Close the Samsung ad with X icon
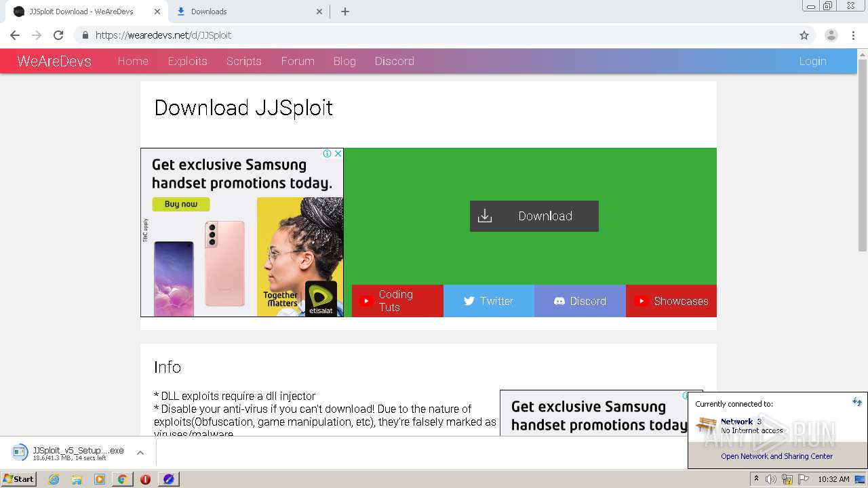 coord(338,154)
